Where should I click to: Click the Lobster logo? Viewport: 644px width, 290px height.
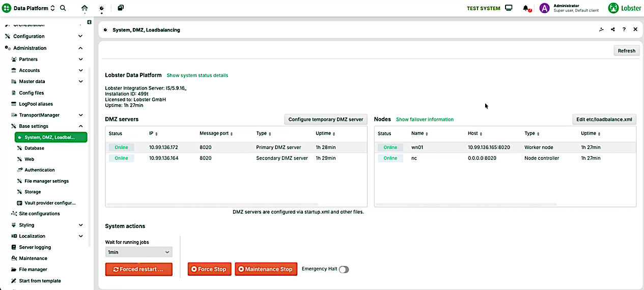click(x=624, y=8)
